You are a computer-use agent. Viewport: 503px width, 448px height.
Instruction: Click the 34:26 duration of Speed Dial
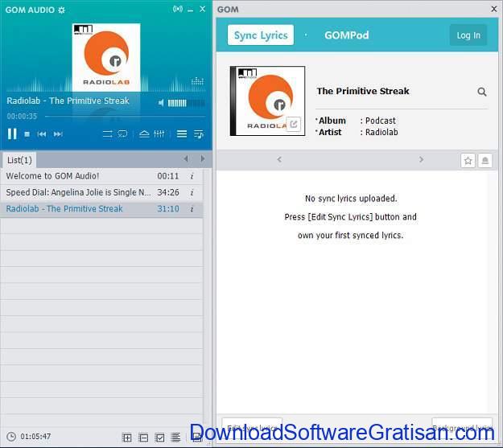pyautogui.click(x=168, y=192)
